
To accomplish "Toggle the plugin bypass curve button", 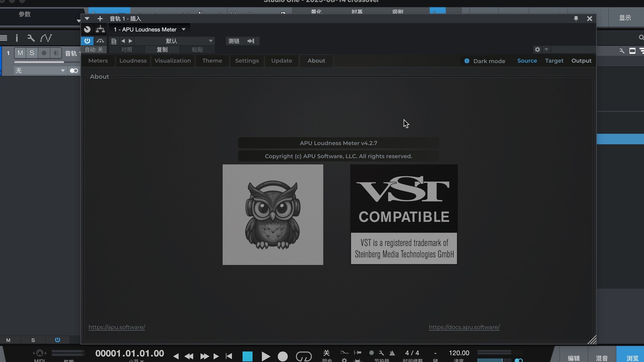I will (x=100, y=41).
